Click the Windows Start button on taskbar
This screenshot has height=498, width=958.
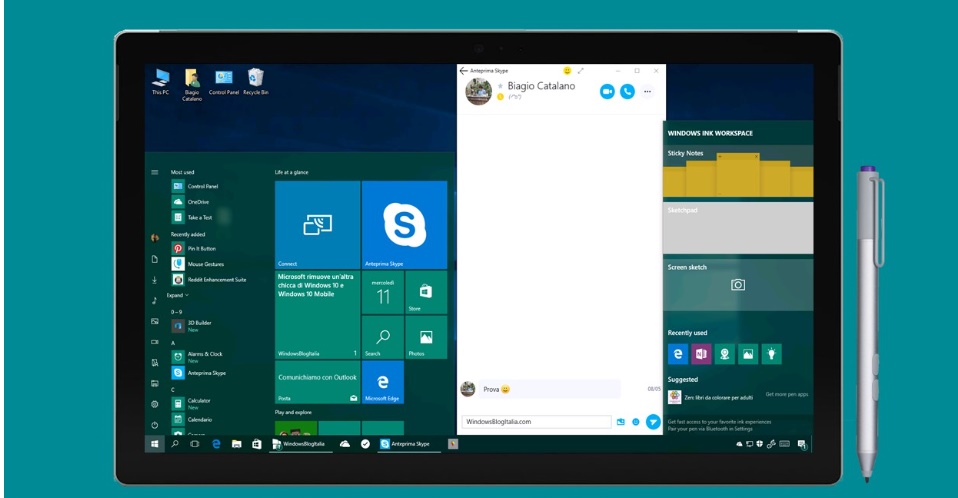154,443
